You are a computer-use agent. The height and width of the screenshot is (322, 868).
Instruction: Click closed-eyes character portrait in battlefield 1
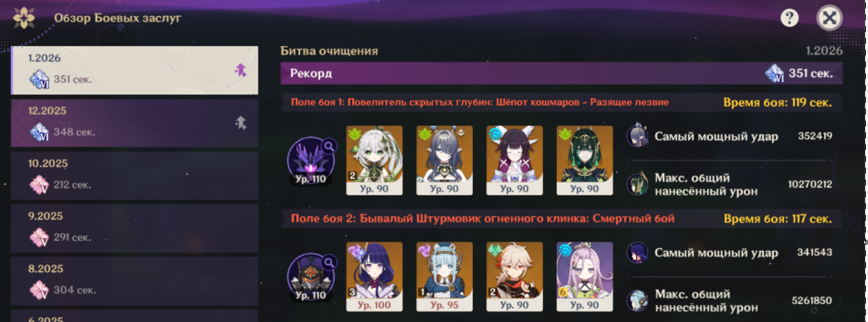515,160
